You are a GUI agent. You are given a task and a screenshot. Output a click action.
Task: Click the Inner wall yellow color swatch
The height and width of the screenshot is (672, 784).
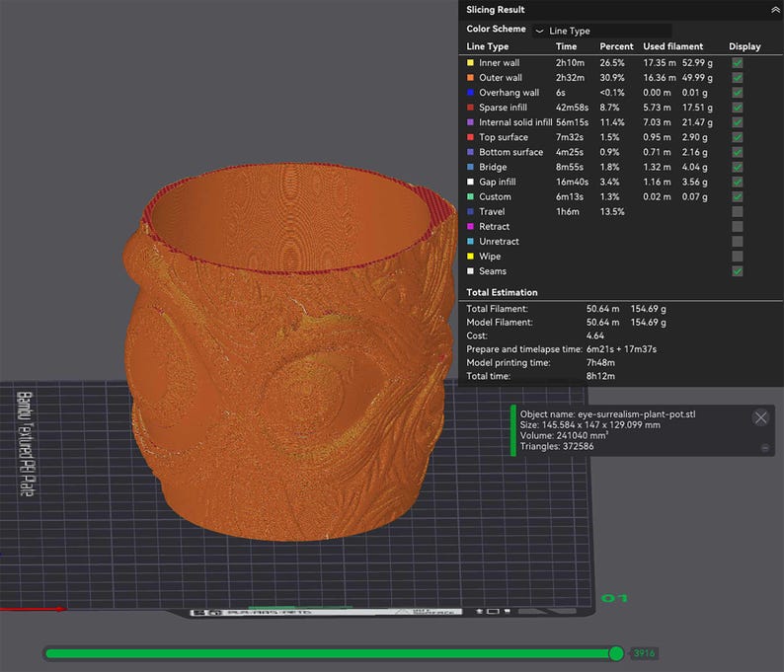pyautogui.click(x=470, y=63)
